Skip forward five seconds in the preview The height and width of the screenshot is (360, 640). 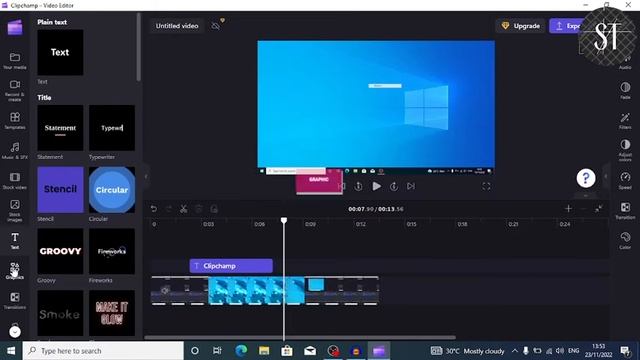tap(393, 186)
